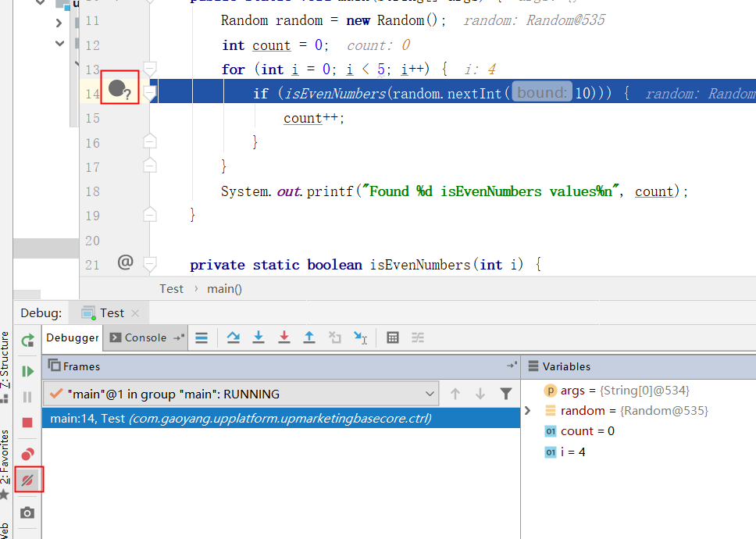Toggle fold marker at line 16
Image resolution: width=756 pixels, height=539 pixels.
(x=150, y=141)
